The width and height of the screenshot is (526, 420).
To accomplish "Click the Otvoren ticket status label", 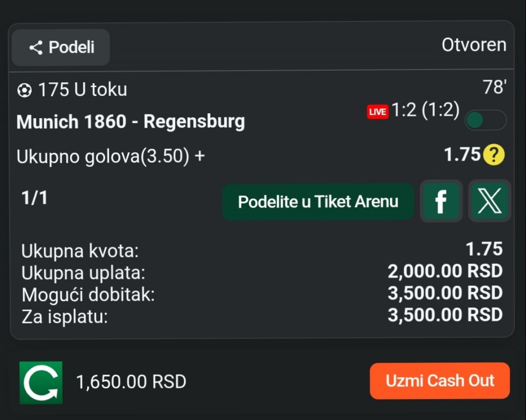I will click(x=474, y=45).
